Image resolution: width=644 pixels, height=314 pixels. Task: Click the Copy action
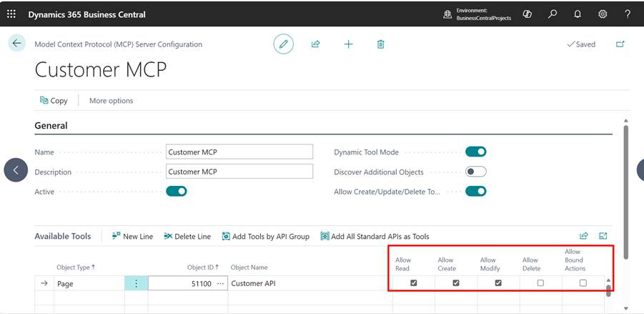click(54, 101)
